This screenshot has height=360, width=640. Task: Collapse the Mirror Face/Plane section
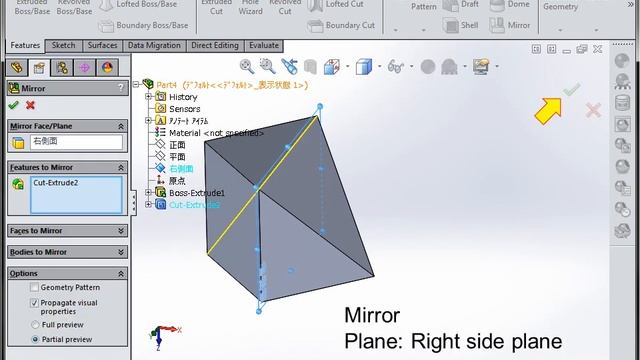click(x=121, y=127)
